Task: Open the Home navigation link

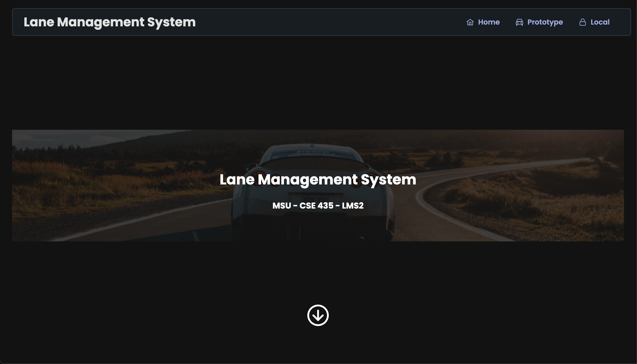Action: [x=488, y=22]
